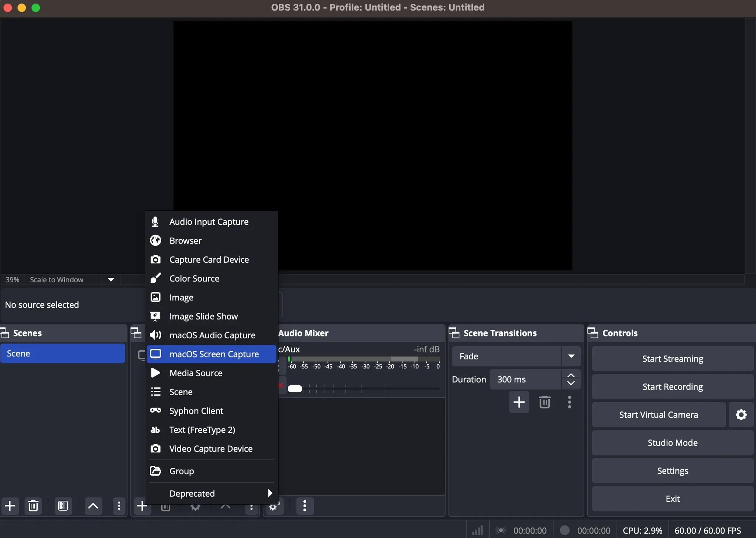Select Capture Card Device source

pyautogui.click(x=211, y=259)
